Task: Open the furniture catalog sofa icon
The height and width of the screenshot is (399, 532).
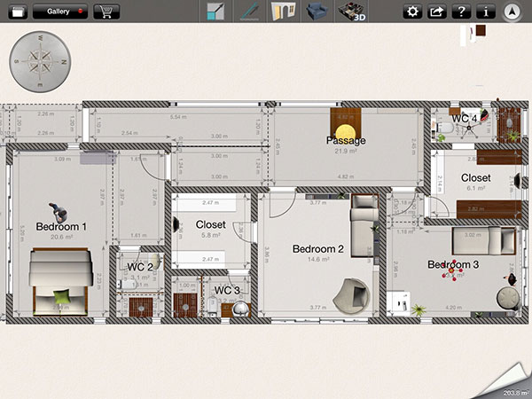Action: [x=316, y=12]
